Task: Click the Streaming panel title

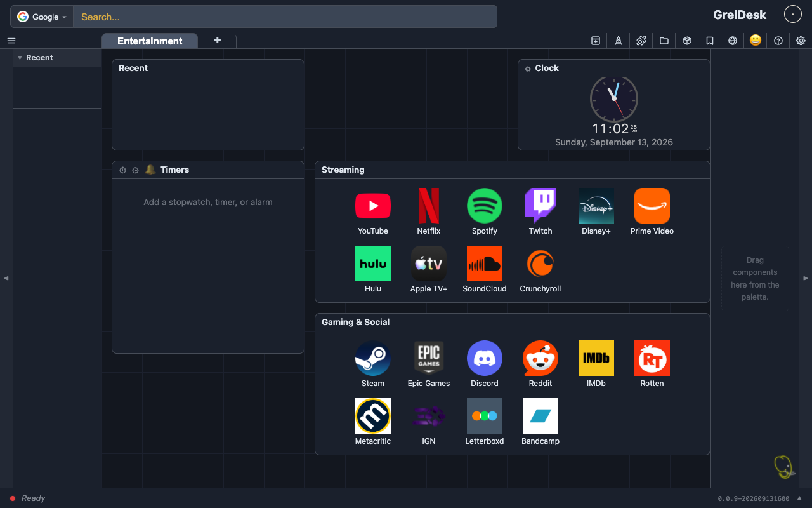Action: pyautogui.click(x=343, y=170)
